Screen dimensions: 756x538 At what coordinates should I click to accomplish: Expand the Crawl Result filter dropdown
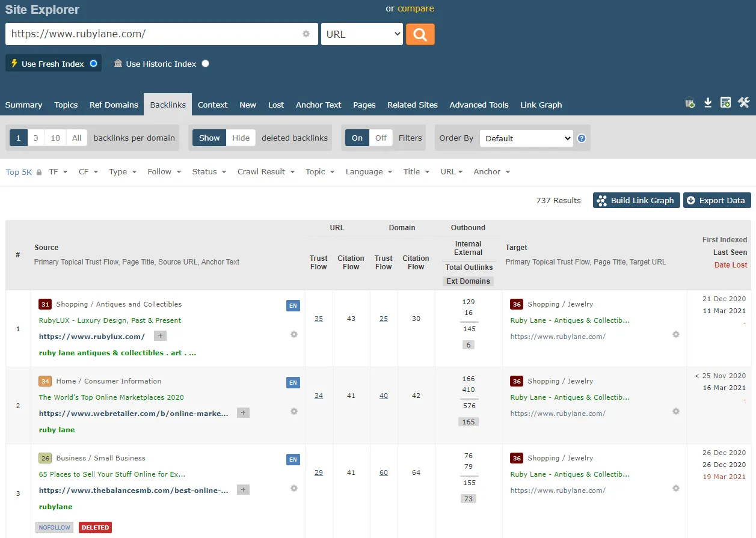(266, 172)
